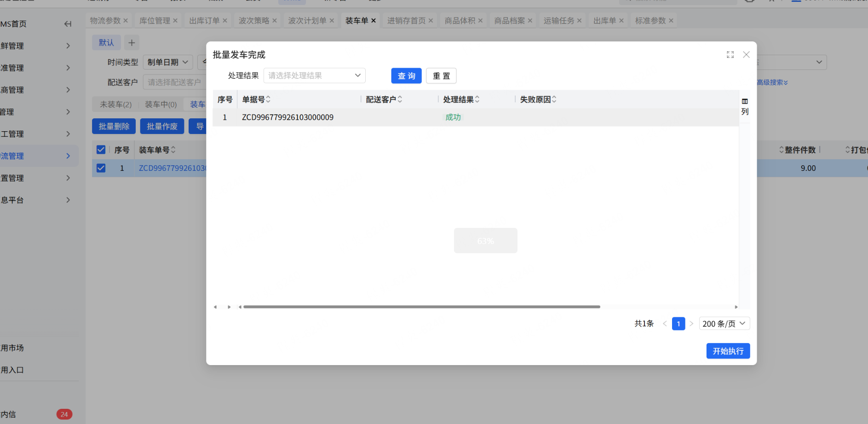The image size is (868, 424).
Task: Open the 制单日期 time type dropdown
Action: point(168,62)
